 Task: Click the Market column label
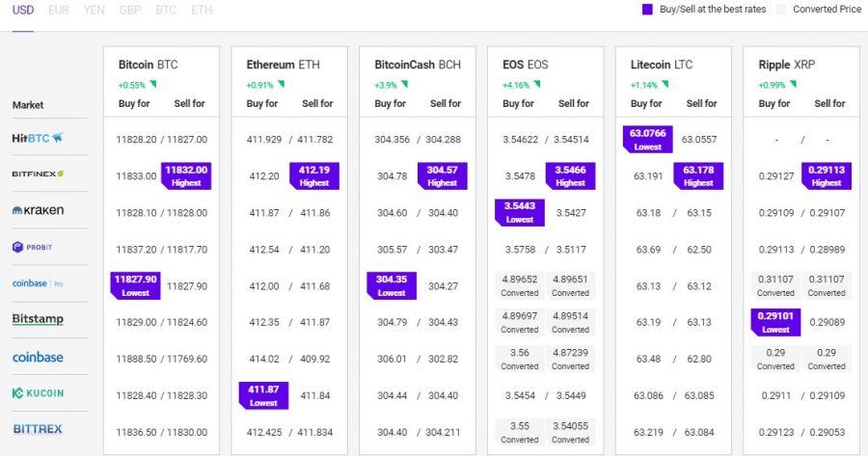pyautogui.click(x=28, y=104)
